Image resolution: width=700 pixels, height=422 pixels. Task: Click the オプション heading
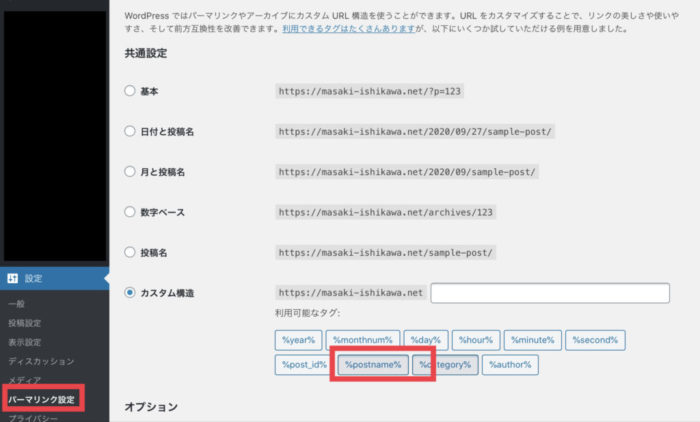(x=151, y=407)
